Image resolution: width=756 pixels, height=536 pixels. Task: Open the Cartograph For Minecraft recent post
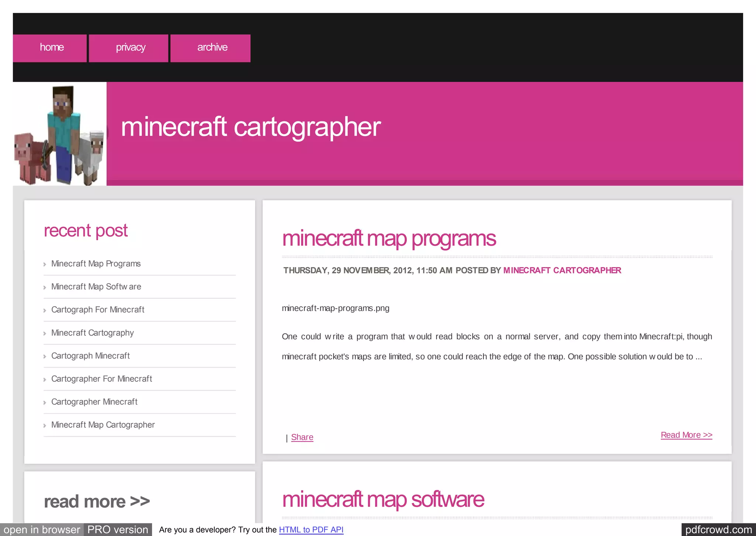97,310
